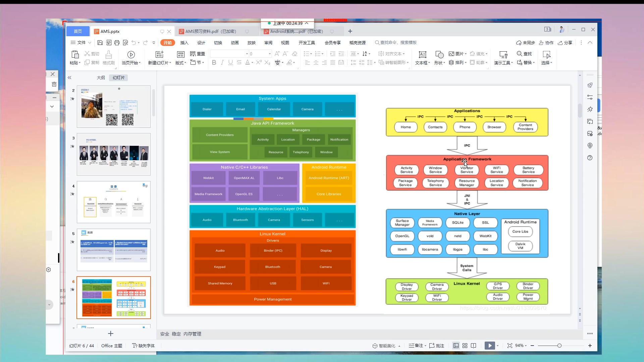
Task: Start slideshow with status bar play button
Action: 489,346
